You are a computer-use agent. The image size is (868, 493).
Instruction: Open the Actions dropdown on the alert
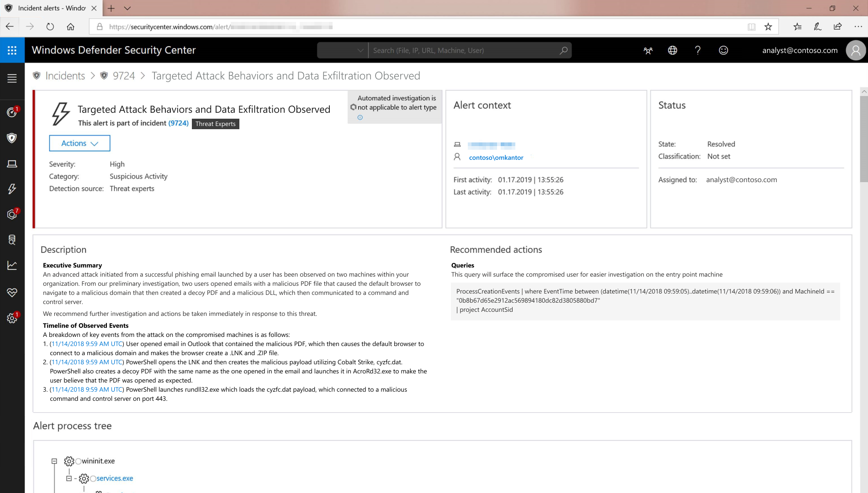[79, 143]
